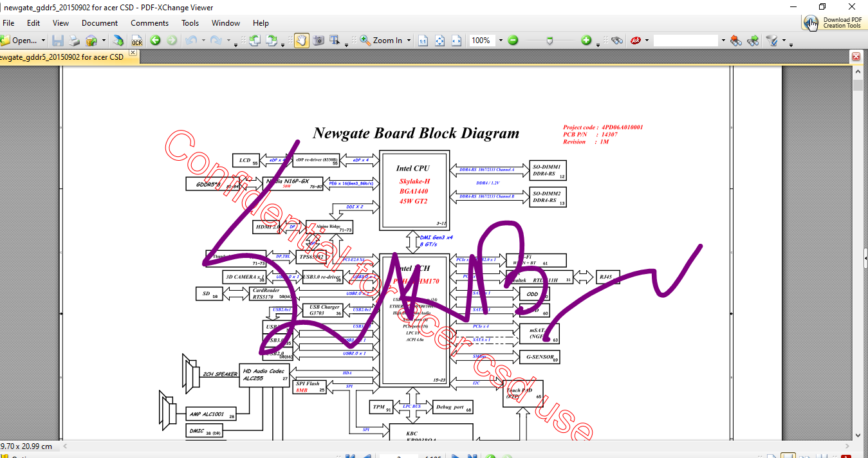The image size is (868, 458).
Task: Open the Undo history dropdown
Action: pos(203,41)
